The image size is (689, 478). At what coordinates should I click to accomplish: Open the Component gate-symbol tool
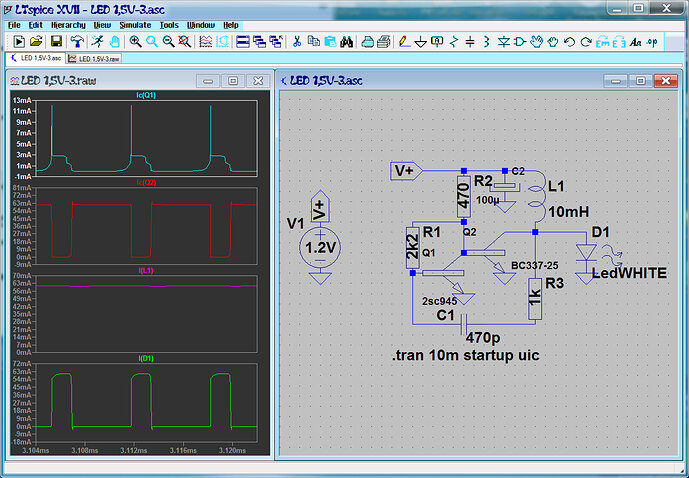pyautogui.click(x=520, y=42)
